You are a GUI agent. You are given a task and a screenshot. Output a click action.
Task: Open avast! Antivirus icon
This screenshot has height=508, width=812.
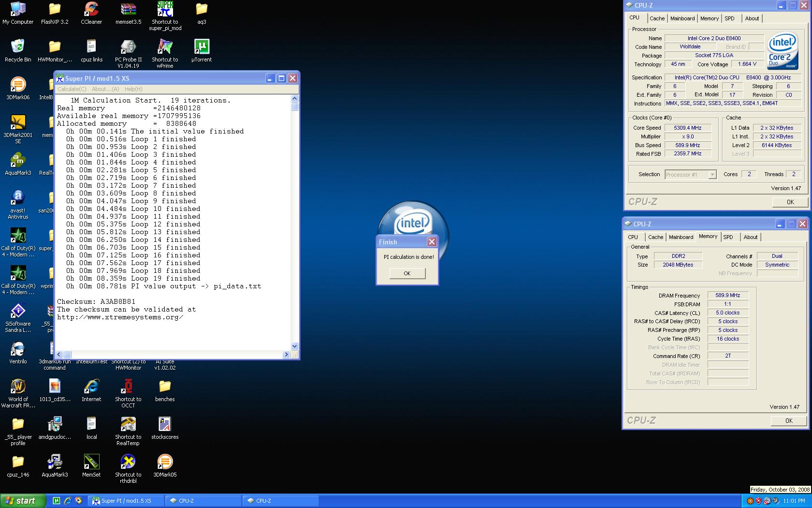pos(18,205)
